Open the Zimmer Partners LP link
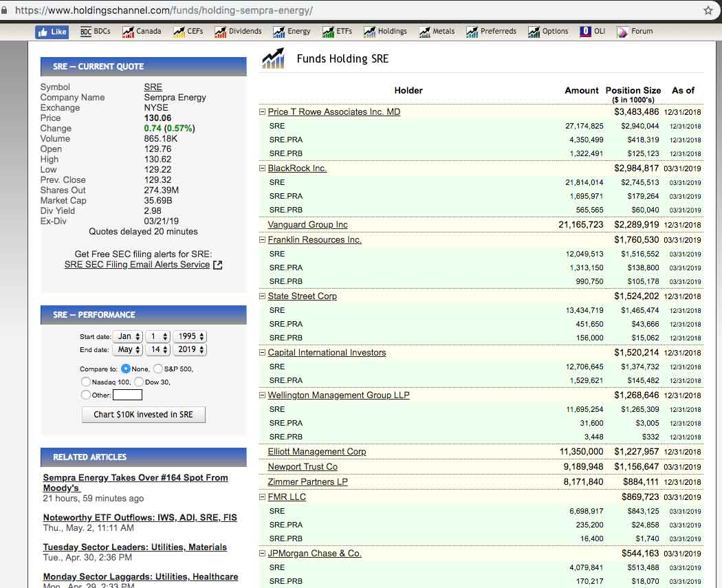722x588 pixels. pos(307,481)
